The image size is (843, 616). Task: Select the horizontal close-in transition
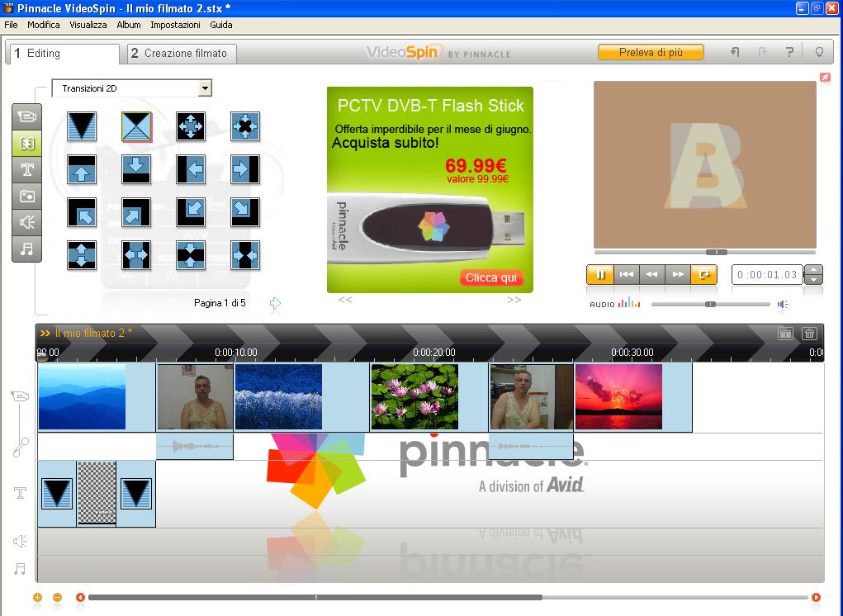point(245,255)
